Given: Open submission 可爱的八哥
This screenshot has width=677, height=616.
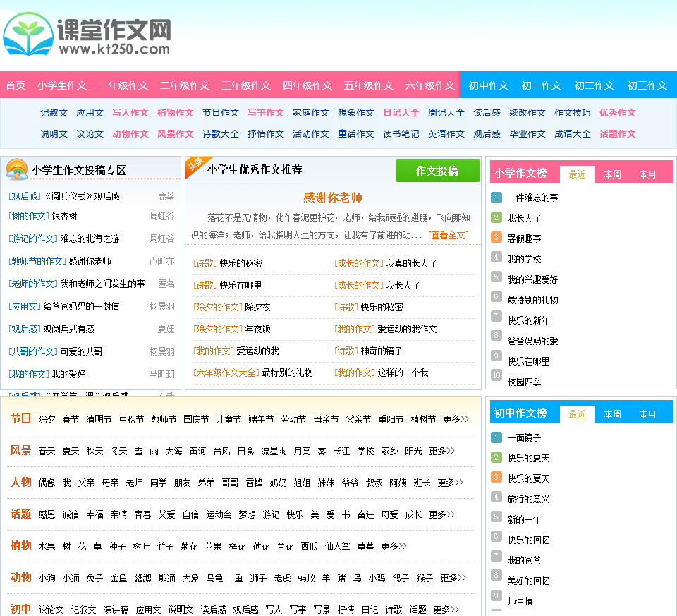Looking at the screenshot, I should click(x=82, y=351).
